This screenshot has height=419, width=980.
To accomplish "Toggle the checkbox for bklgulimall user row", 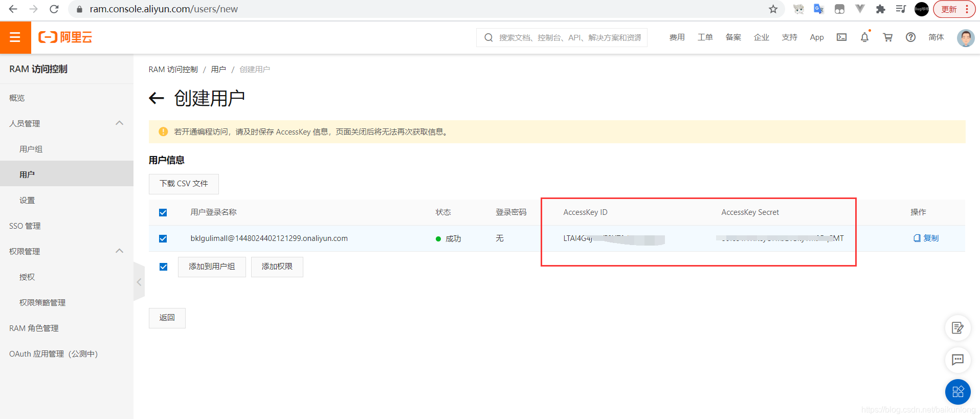I will 163,239.
